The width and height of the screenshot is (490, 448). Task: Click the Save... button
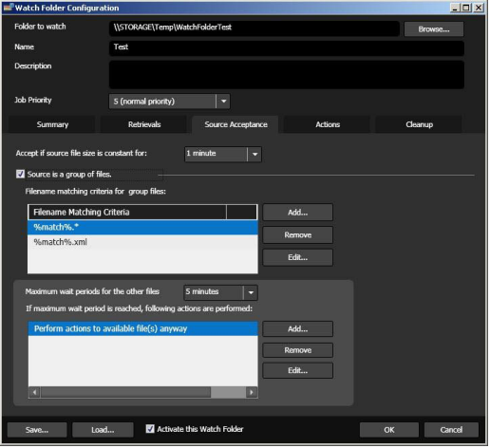click(37, 430)
